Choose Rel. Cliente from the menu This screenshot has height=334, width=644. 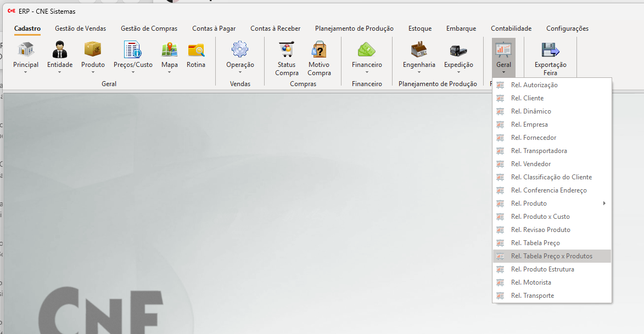(527, 98)
